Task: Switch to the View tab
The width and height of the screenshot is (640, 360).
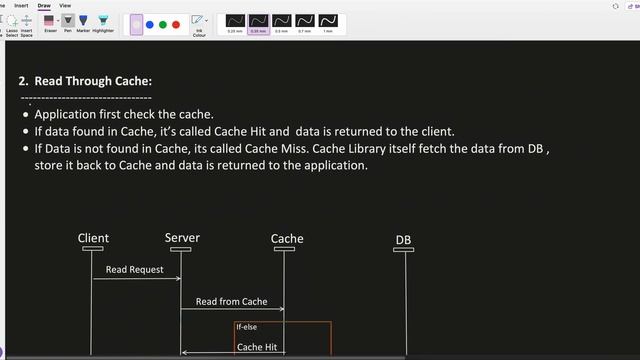Action: [65, 6]
